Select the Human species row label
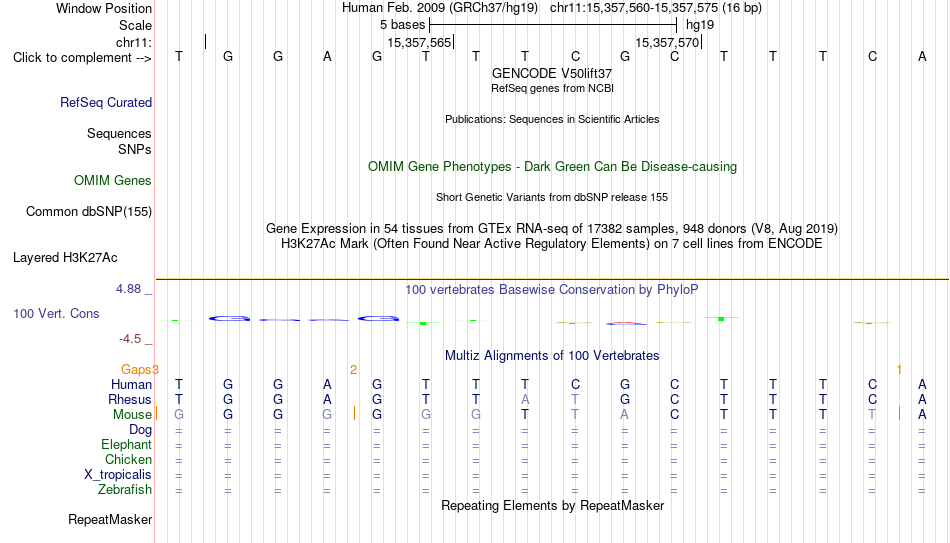 click(x=131, y=384)
